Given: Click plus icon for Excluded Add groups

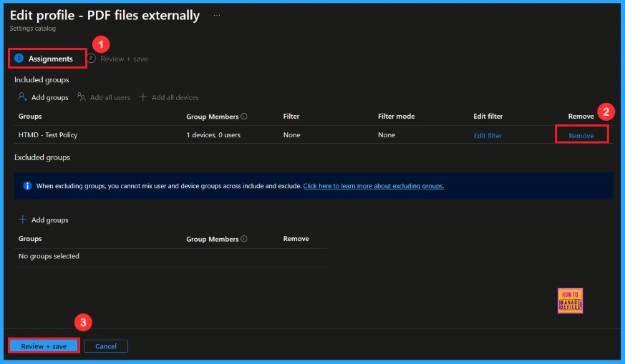Looking at the screenshot, I should [23, 220].
